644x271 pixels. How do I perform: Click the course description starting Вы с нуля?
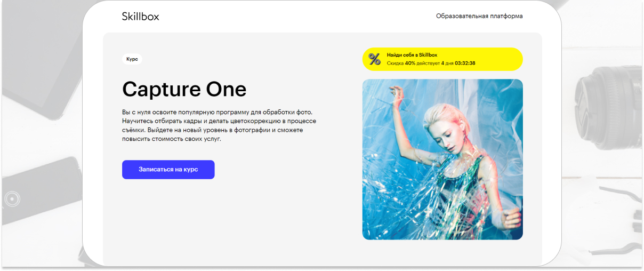(x=219, y=125)
